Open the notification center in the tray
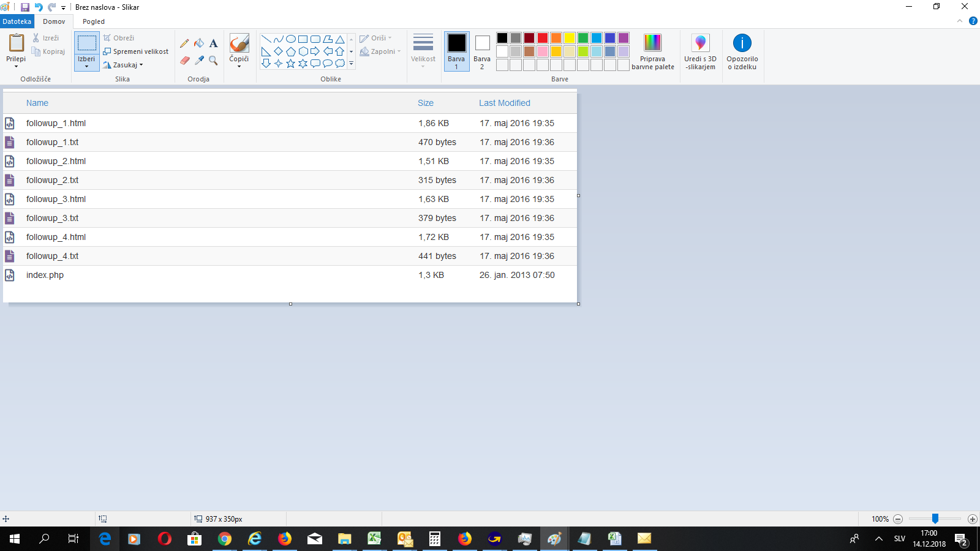This screenshot has height=551, width=980. pyautogui.click(x=961, y=539)
